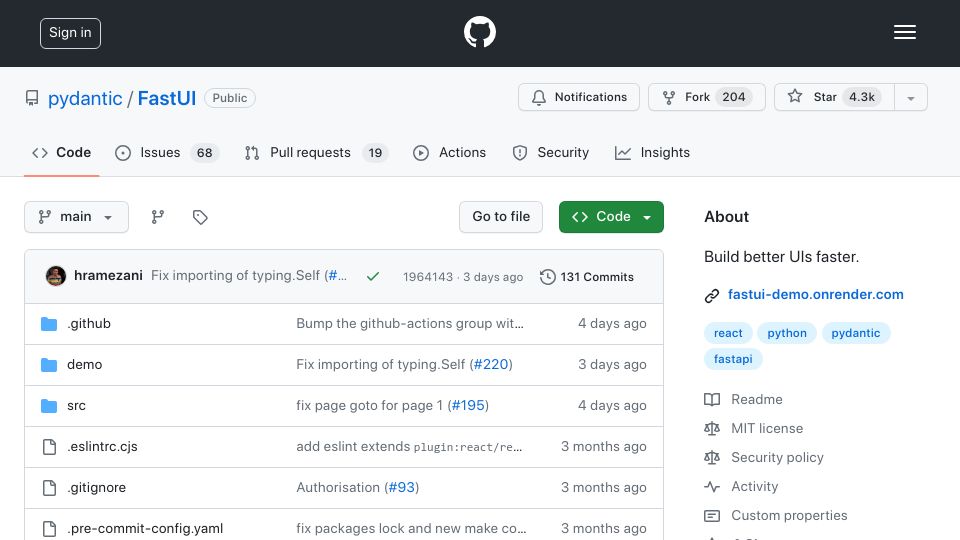Open the Issues tab
960x540 pixels.
[x=166, y=152]
